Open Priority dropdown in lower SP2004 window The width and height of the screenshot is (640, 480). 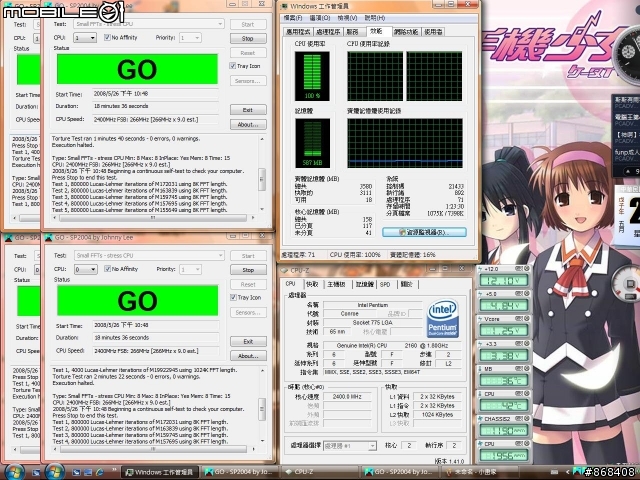(x=190, y=269)
